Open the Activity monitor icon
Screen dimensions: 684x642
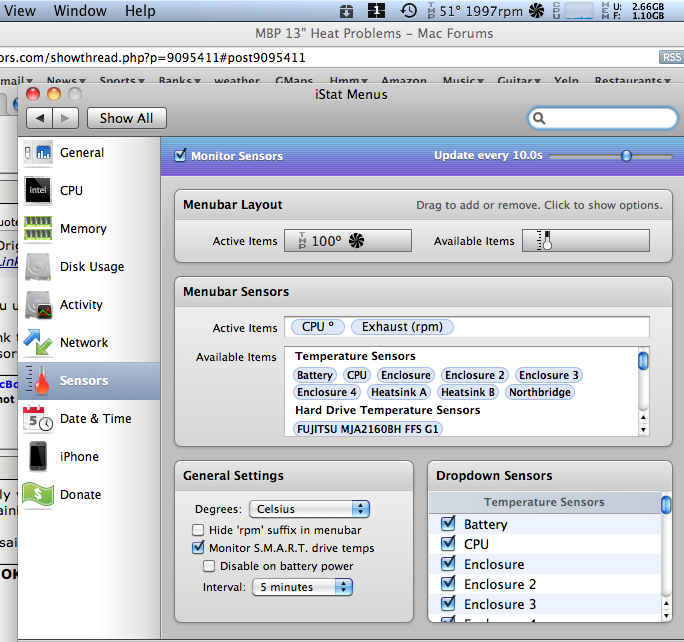(38, 304)
